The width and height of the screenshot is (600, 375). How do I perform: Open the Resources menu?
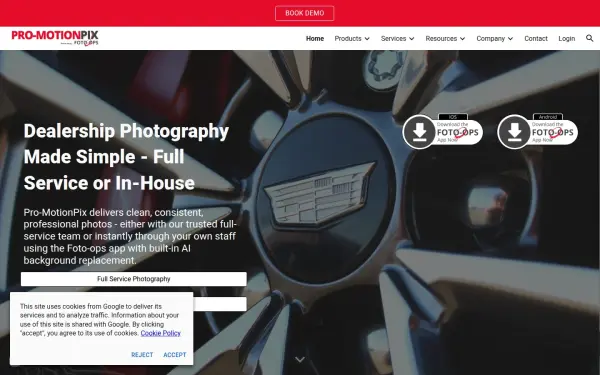[x=441, y=39]
